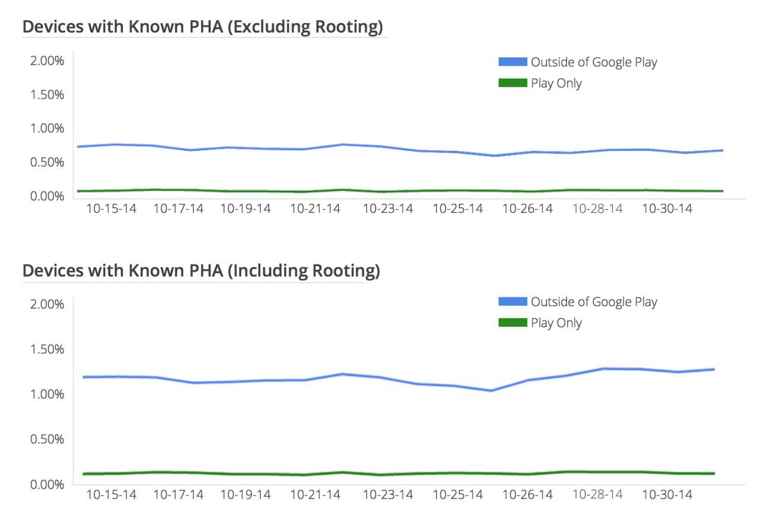Image resolution: width=780 pixels, height=532 pixels.
Task: Click the blue line's lowest dip in Including Rooting chart
Action: pyautogui.click(x=491, y=391)
